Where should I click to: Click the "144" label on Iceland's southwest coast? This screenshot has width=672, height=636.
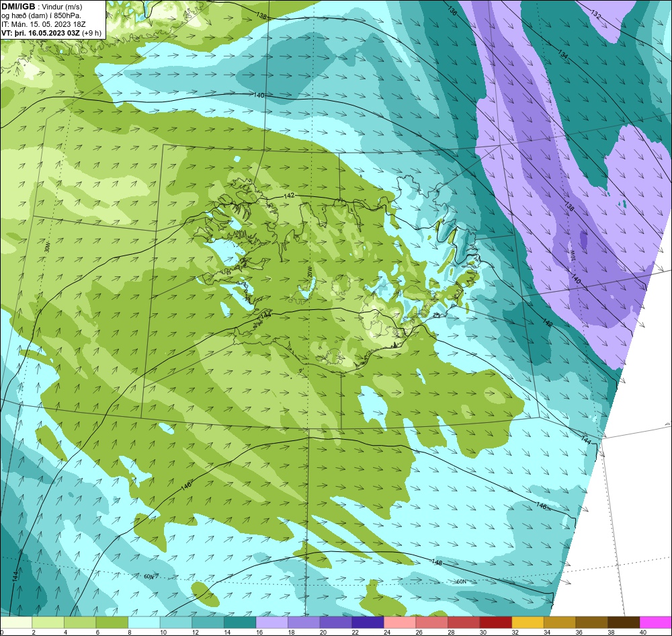265,315
